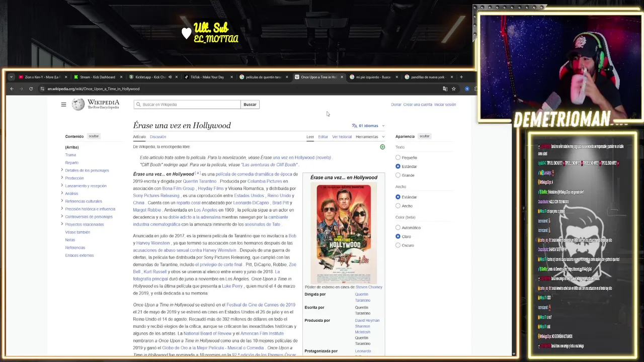Open the Wikipedia main menu hamburger icon
This screenshot has width=644, height=362.
pyautogui.click(x=63, y=105)
